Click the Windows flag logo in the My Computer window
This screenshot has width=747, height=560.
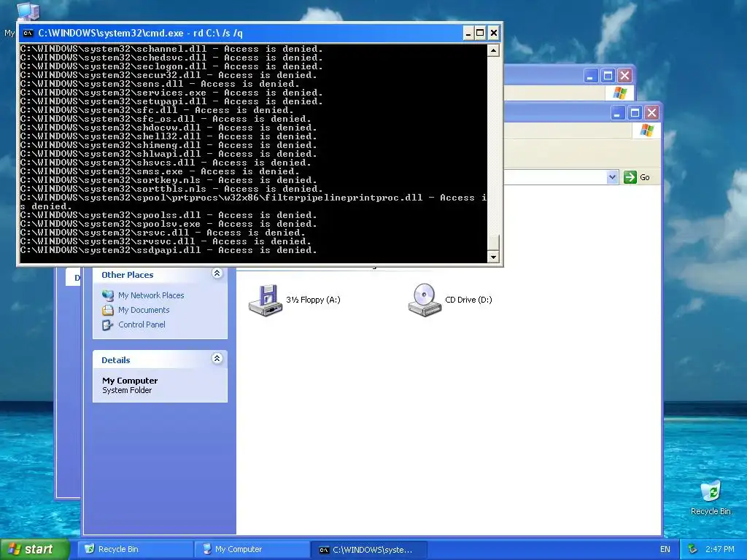tap(646, 130)
